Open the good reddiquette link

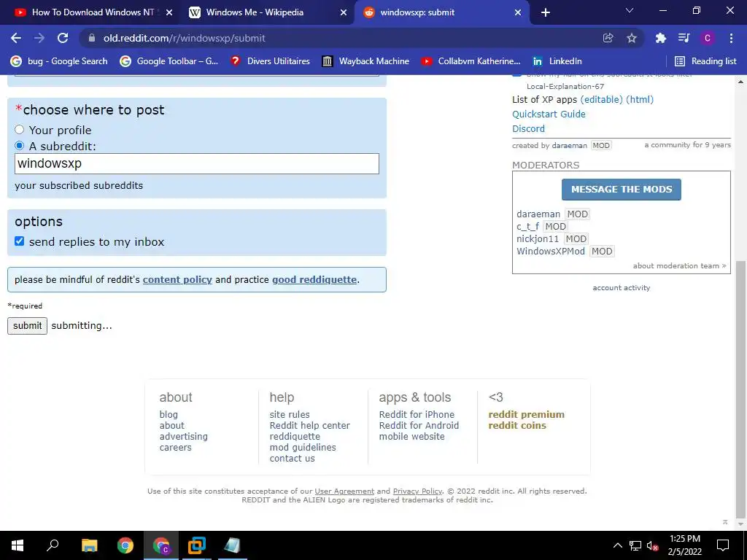(314, 279)
